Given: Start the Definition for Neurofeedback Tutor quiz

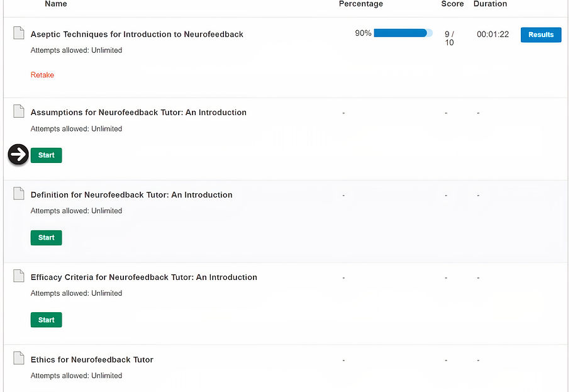Looking at the screenshot, I should (x=47, y=237).
